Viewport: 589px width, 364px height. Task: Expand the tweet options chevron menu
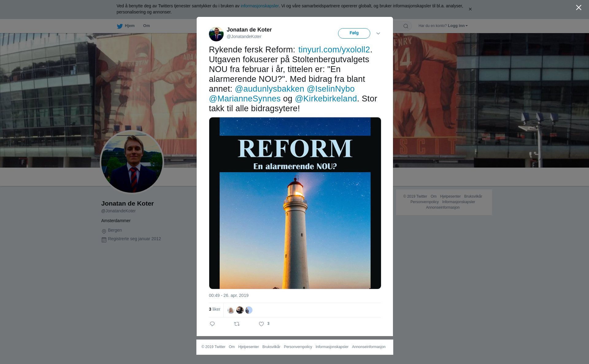point(378,33)
